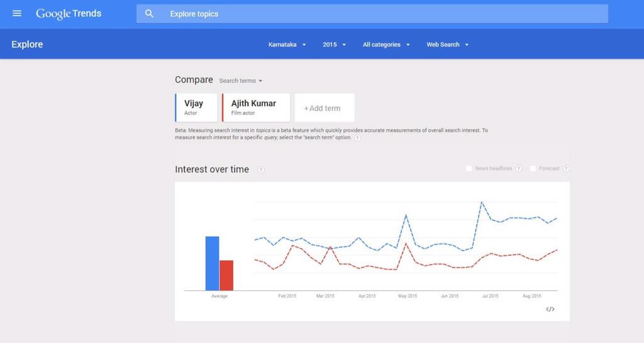
Task: Open help icon beside Interest over time
Action: tap(261, 170)
